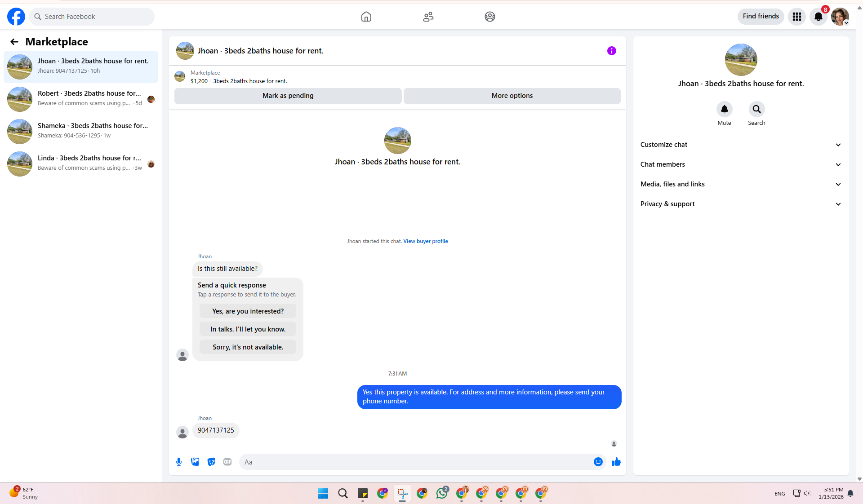The image size is (863, 504).
Task: Open the Friends tab in top navigation
Action: coord(428,17)
